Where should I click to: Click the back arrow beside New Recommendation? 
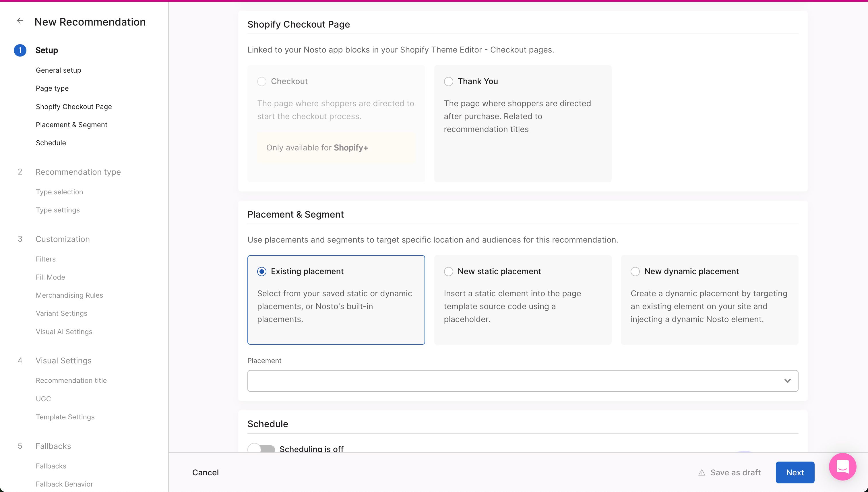click(20, 21)
